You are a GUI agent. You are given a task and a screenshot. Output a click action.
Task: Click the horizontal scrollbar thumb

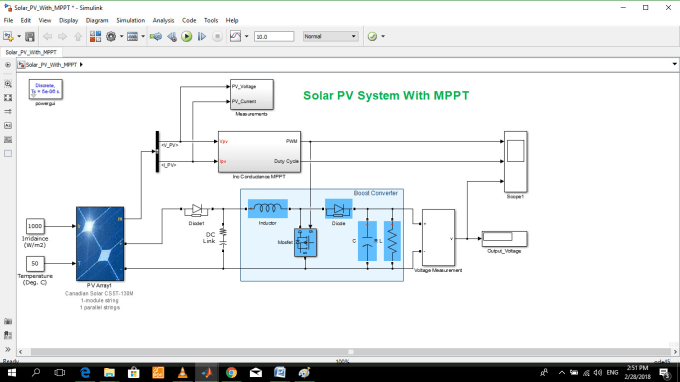click(x=350, y=352)
